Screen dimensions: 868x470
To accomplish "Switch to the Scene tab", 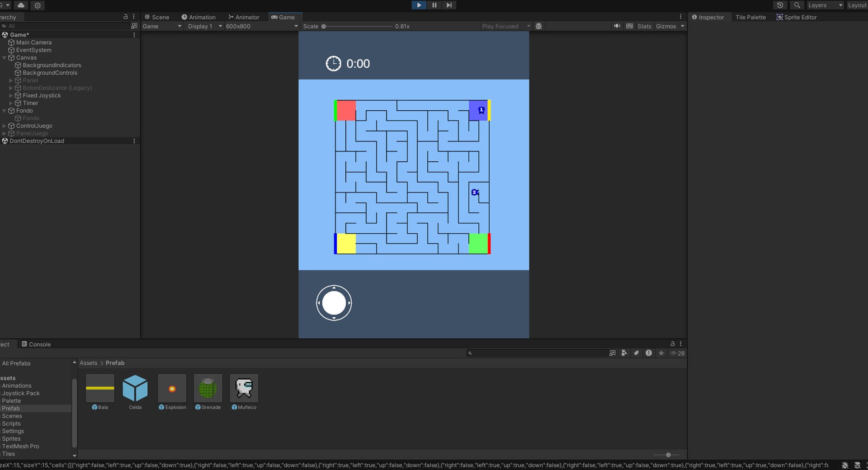I will click(x=157, y=17).
